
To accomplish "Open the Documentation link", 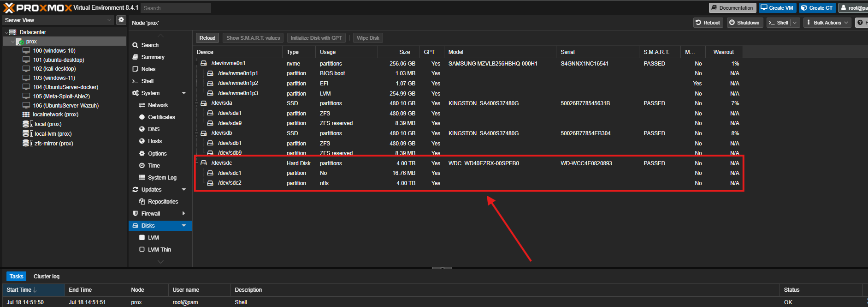I will tap(732, 8).
